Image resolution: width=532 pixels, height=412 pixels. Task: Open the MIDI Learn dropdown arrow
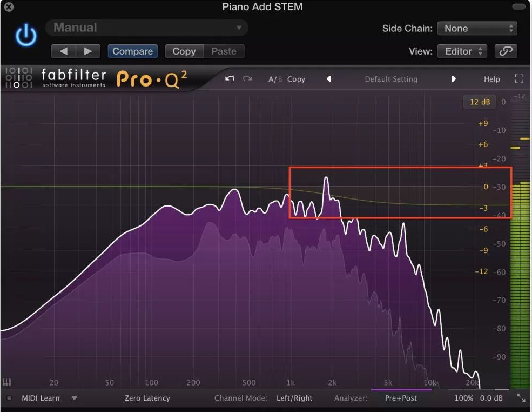click(75, 398)
